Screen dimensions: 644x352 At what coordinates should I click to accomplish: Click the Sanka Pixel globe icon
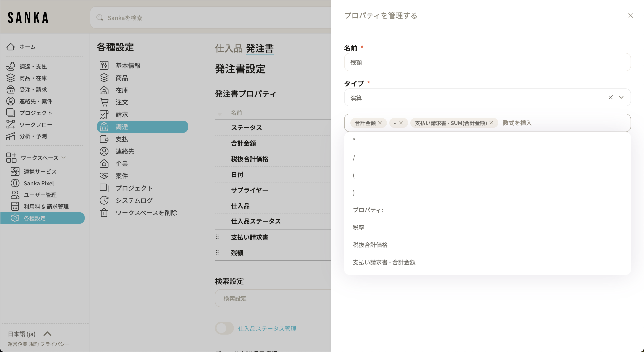[15, 183]
